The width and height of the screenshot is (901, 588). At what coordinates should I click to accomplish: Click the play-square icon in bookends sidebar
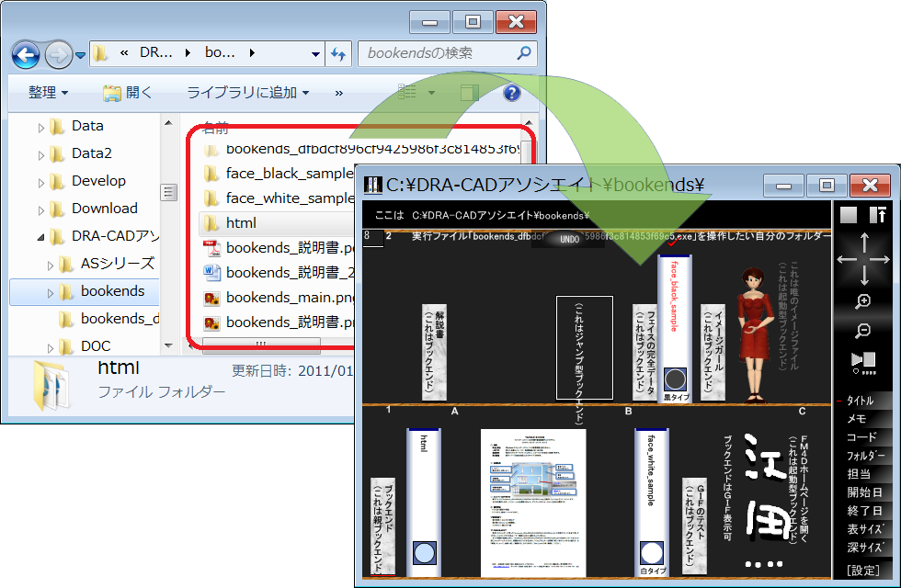(x=863, y=363)
